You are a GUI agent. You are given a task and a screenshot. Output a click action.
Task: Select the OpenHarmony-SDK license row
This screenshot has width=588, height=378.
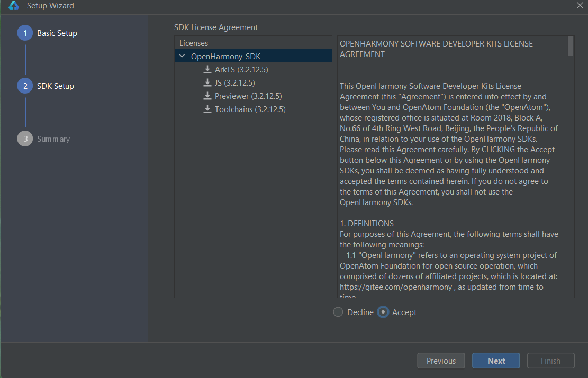(x=253, y=56)
